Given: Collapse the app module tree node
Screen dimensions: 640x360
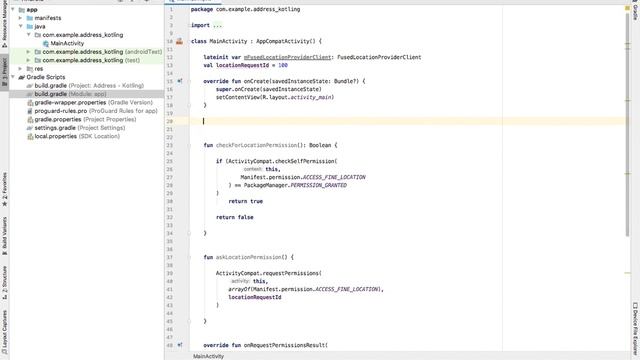Looking at the screenshot, I should click(13, 9).
